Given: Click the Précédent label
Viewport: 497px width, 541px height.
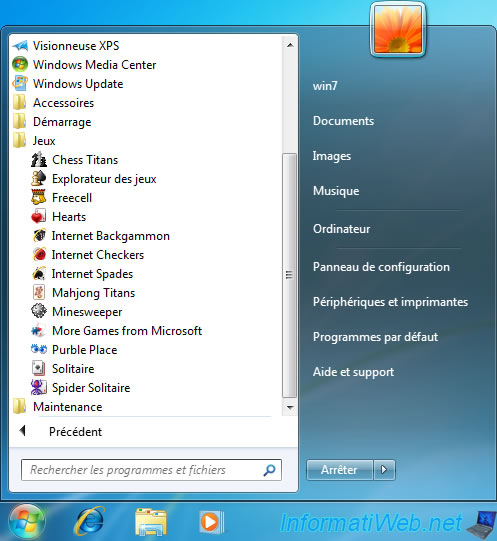Looking at the screenshot, I should pyautogui.click(x=75, y=432).
